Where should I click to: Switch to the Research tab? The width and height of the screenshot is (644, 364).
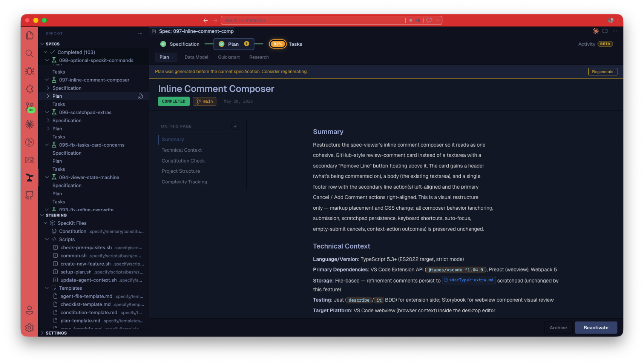coord(259,57)
